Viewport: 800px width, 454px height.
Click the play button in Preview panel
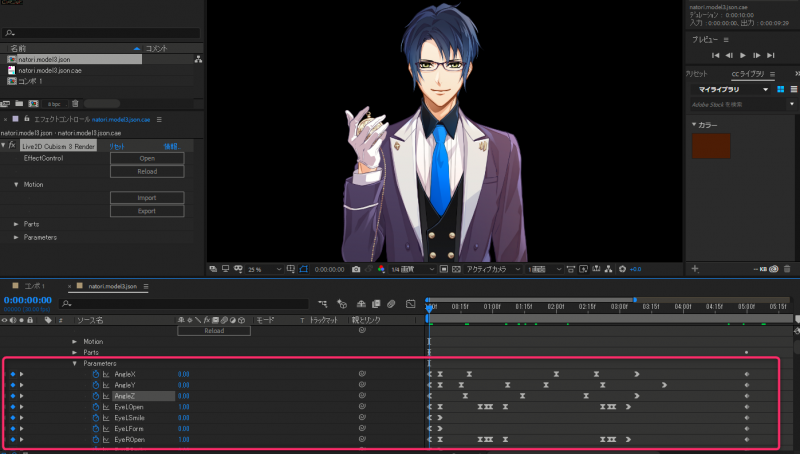[x=743, y=55]
